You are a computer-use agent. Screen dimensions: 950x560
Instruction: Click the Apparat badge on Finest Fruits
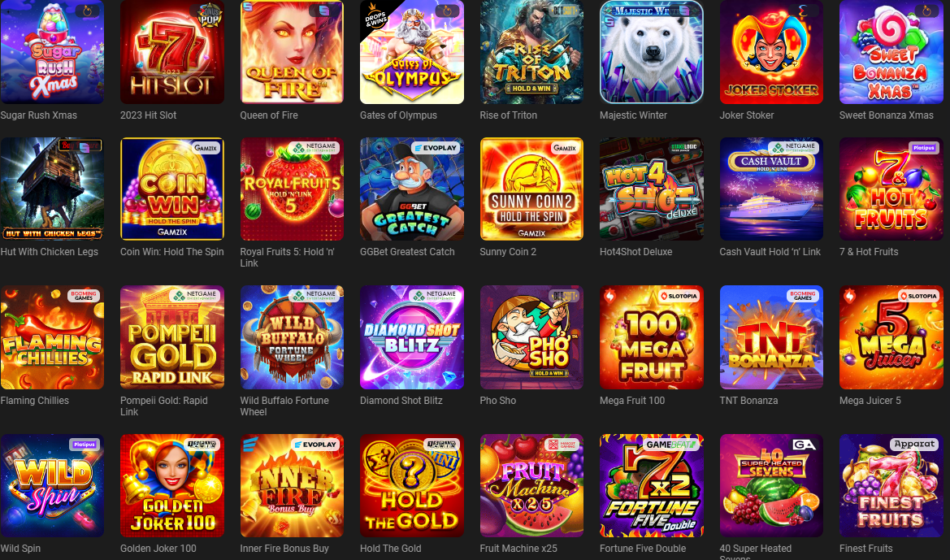[x=913, y=445]
